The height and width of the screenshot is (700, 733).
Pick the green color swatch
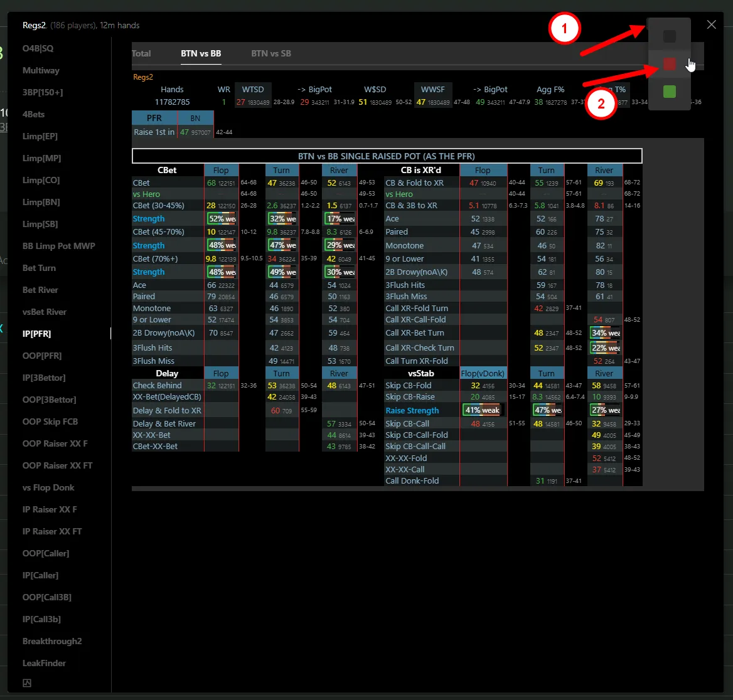coord(670,92)
